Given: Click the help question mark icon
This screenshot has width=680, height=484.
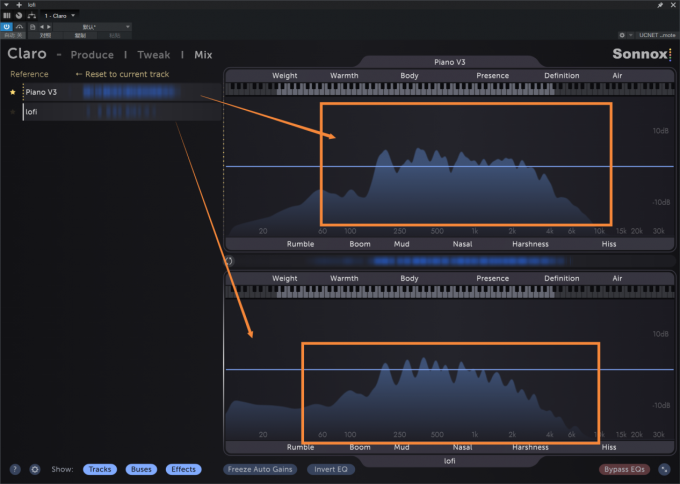Looking at the screenshot, I should [x=15, y=469].
